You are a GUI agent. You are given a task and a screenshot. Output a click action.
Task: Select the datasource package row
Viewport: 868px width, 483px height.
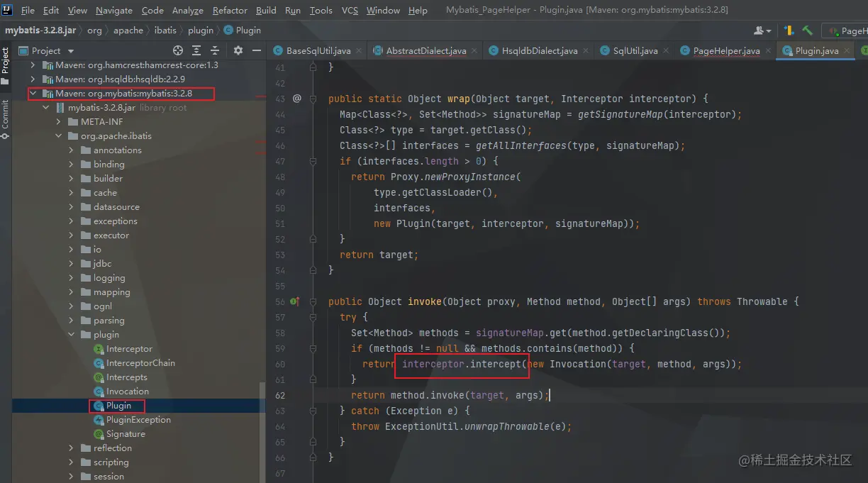[138, 206]
